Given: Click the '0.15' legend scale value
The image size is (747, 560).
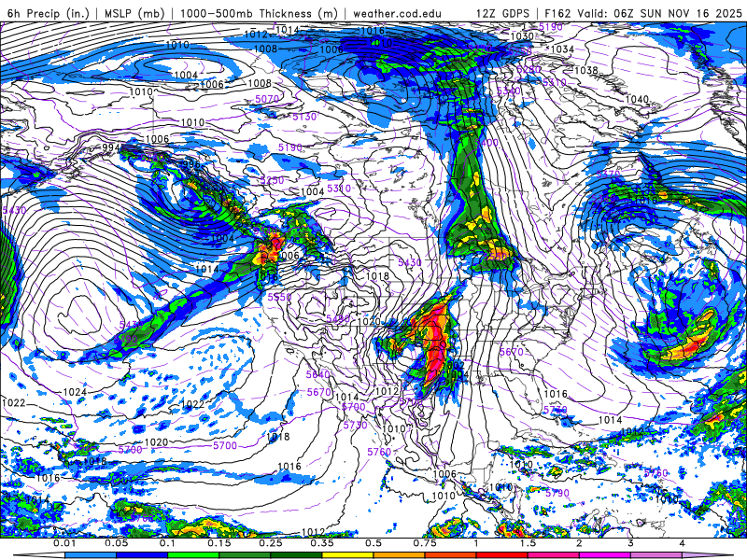Looking at the screenshot, I should point(219,543).
